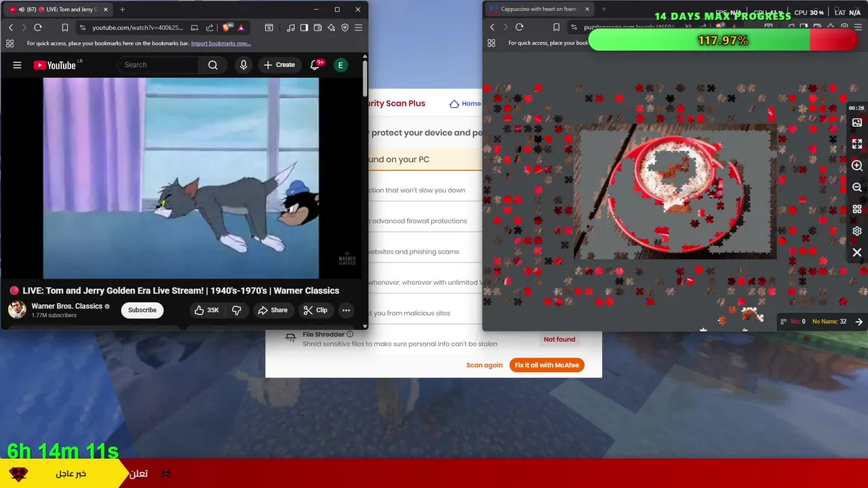Go back in the puzzle browser window
Screen dimensions: 868x488
coord(492,28)
